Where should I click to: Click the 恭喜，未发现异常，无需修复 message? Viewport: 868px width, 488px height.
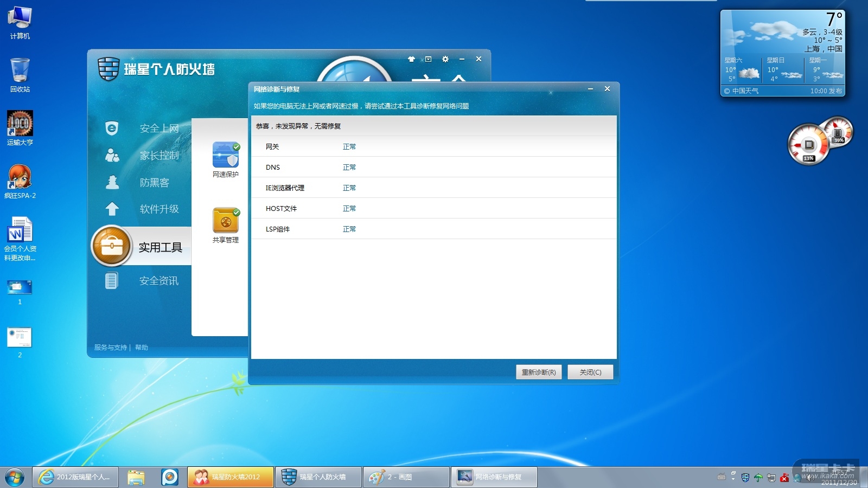pyautogui.click(x=298, y=126)
